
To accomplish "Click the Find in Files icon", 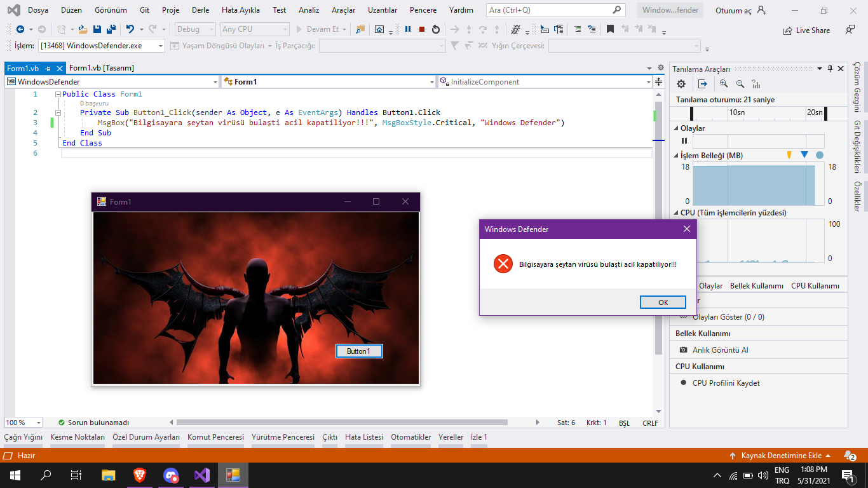I will pyautogui.click(x=360, y=29).
